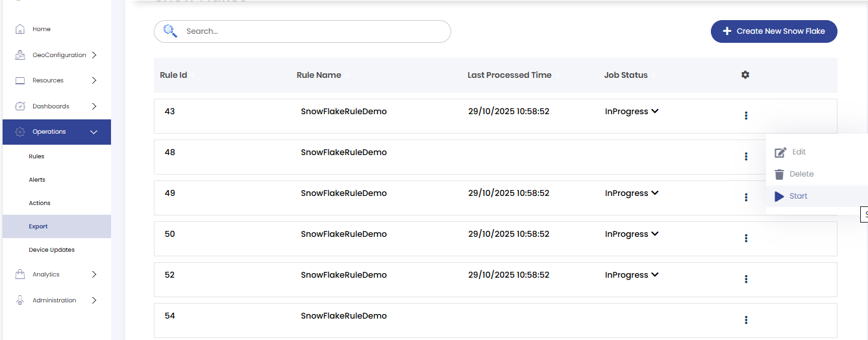The image size is (868, 340).
Task: Click the Resources laptop icon
Action: point(20,80)
